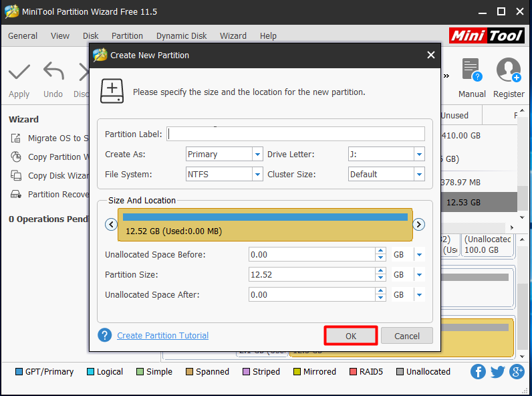Click OK to confirm new partition
532x396 pixels.
pyautogui.click(x=351, y=336)
